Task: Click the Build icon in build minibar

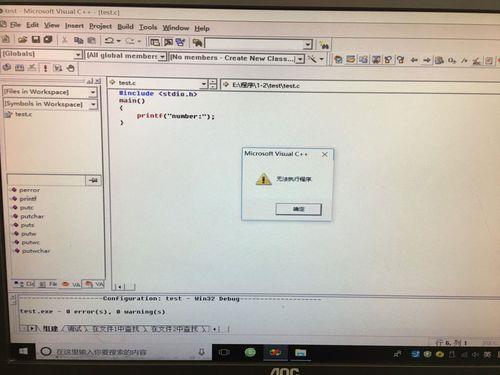Action: [x=20, y=68]
